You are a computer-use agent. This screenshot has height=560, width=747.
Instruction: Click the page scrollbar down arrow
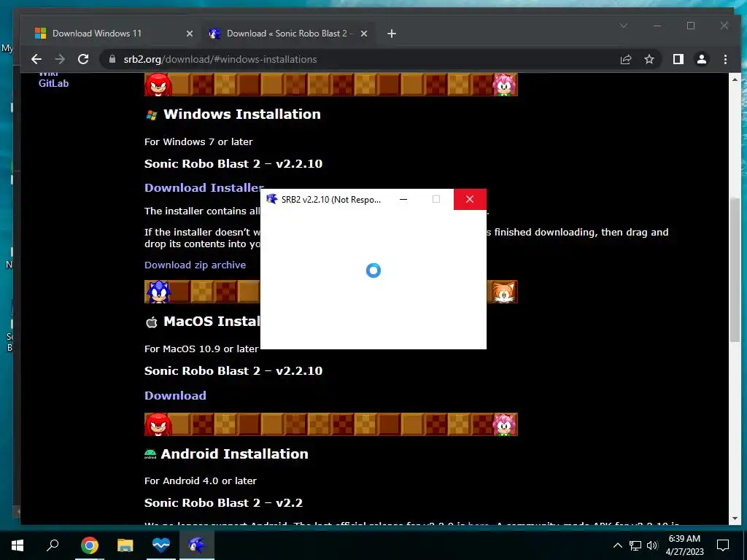(x=735, y=518)
